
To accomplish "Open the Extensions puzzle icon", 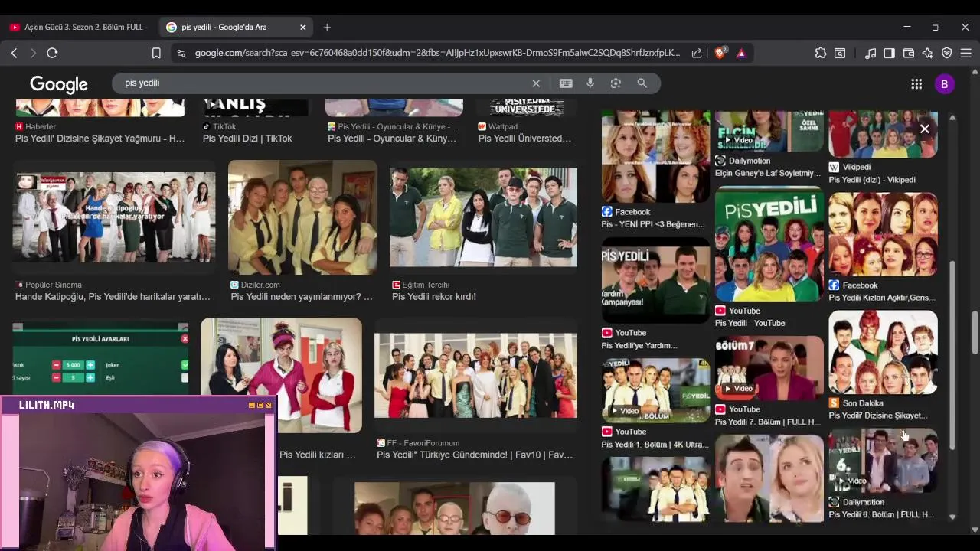I will [x=821, y=53].
